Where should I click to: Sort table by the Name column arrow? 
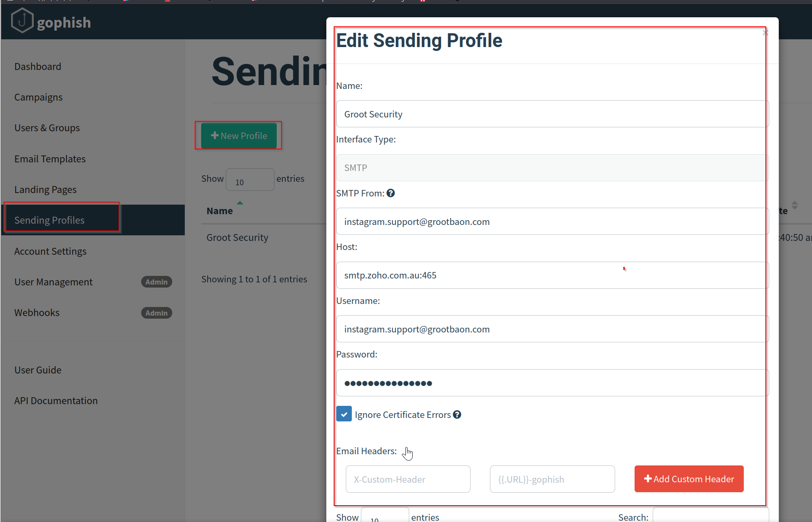pyautogui.click(x=240, y=202)
